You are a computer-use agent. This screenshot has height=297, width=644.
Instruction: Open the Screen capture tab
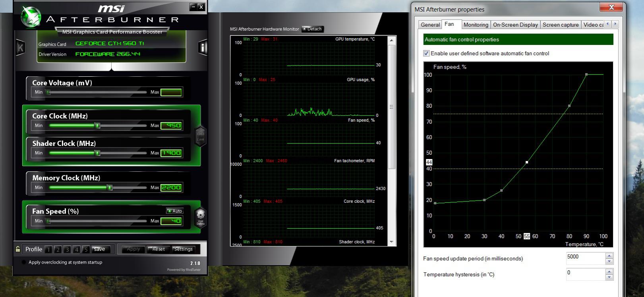(x=561, y=25)
